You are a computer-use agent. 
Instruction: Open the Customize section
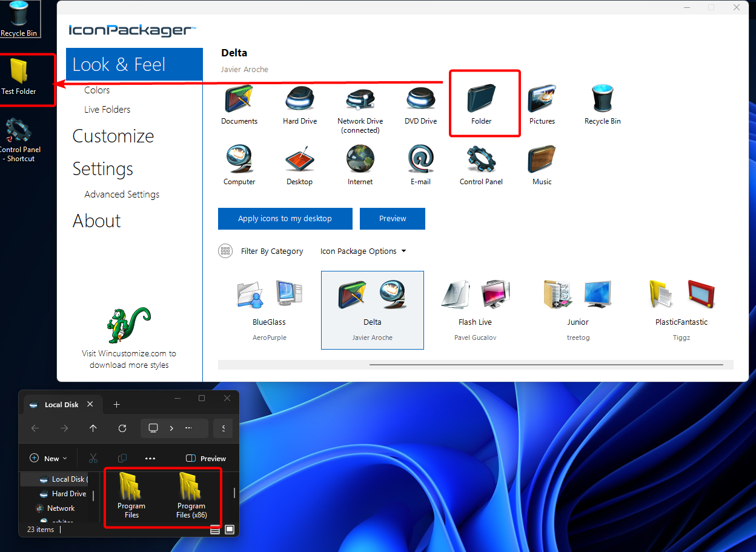(113, 136)
